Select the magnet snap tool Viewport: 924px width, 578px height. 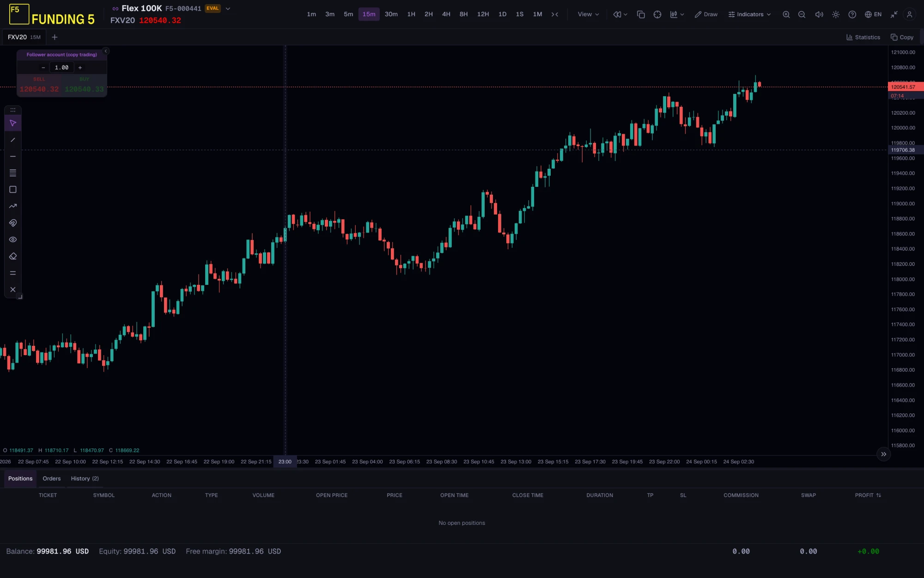(13, 223)
